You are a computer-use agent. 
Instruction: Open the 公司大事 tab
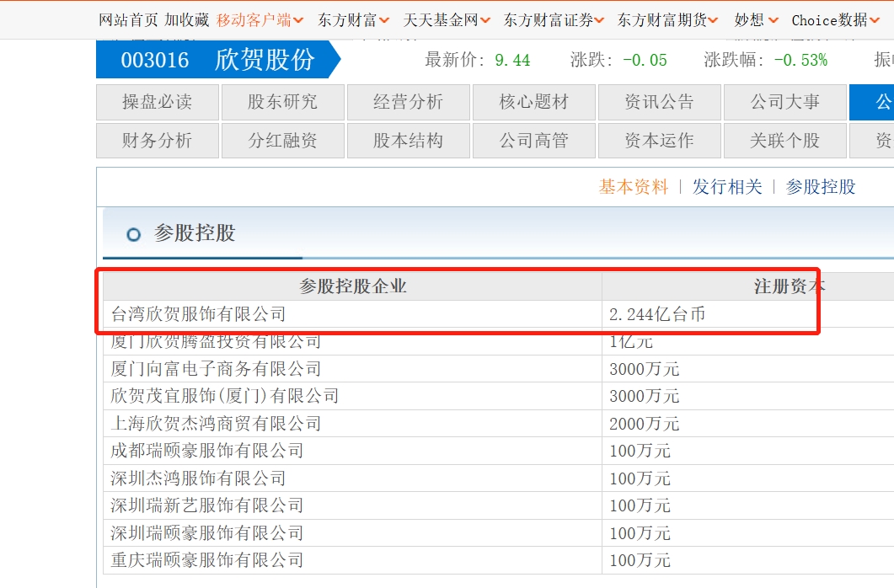coord(785,102)
